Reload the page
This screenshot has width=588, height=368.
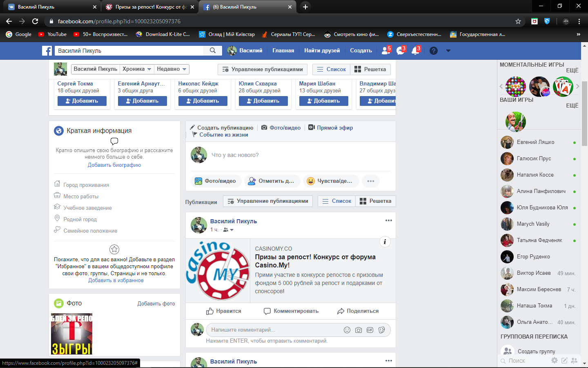(x=35, y=21)
